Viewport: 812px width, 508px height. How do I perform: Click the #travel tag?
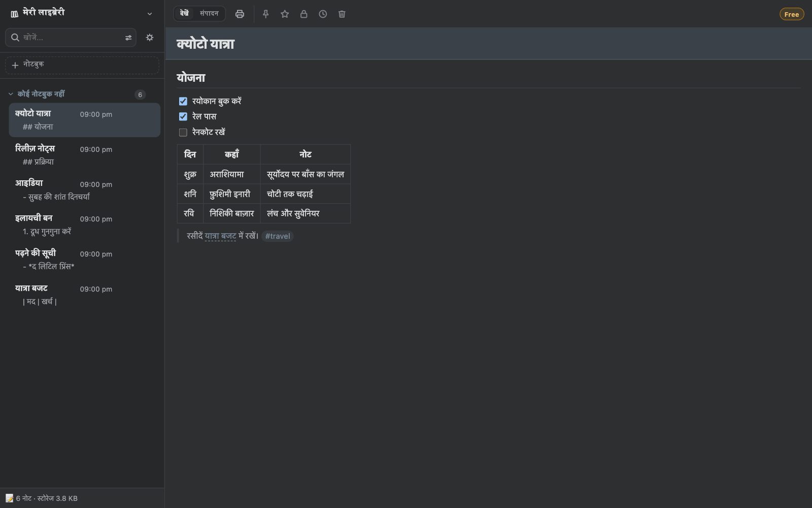278,236
